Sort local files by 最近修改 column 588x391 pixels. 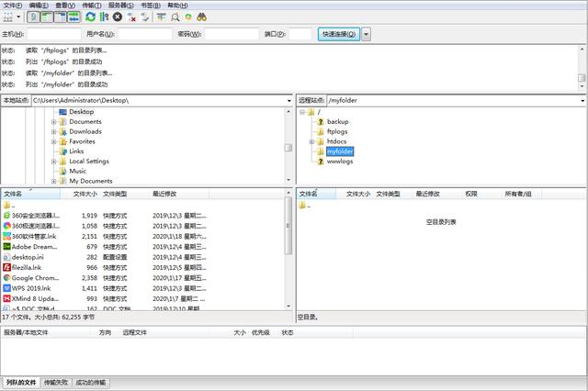point(164,194)
